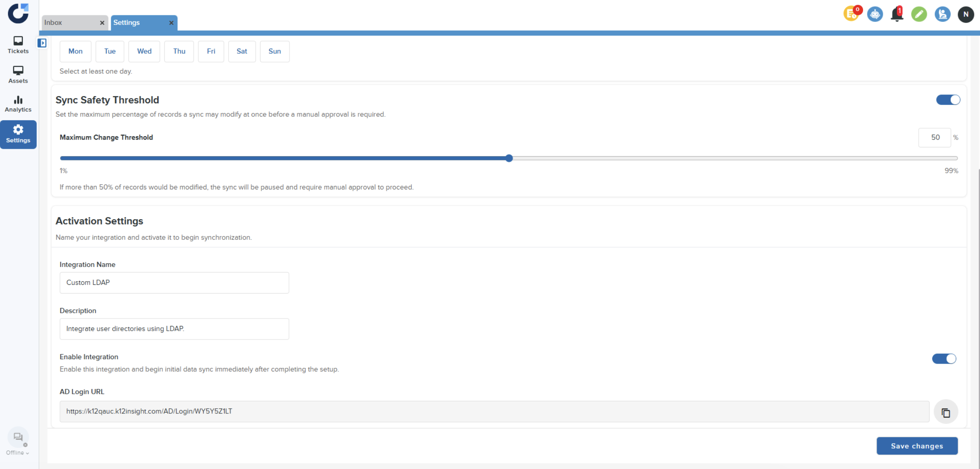This screenshot has height=469, width=980.
Task: Turn off the Enable Integration switch
Action: (944, 359)
